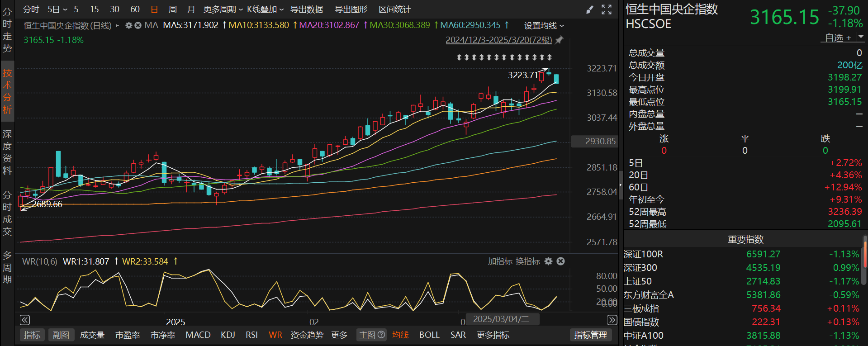
Task: Open the K线叠加 overlay dropdown
Action: 265,9
